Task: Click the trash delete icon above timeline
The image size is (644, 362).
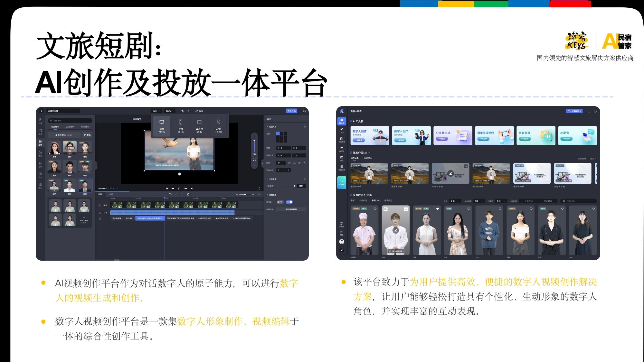Action: [188, 194]
